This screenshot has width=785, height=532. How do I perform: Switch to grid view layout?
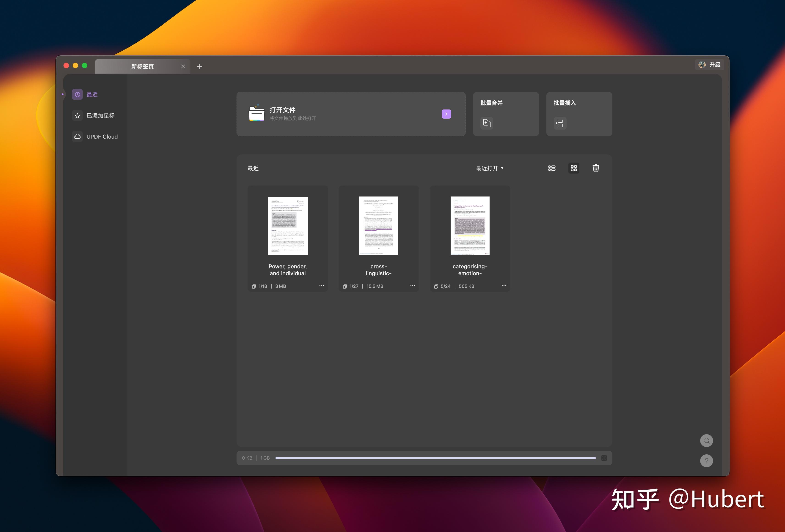tap(573, 168)
